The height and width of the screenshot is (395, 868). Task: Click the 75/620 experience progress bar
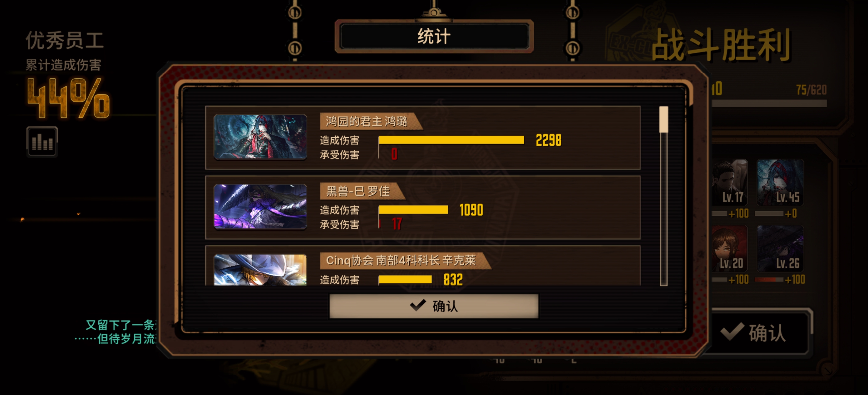769,103
